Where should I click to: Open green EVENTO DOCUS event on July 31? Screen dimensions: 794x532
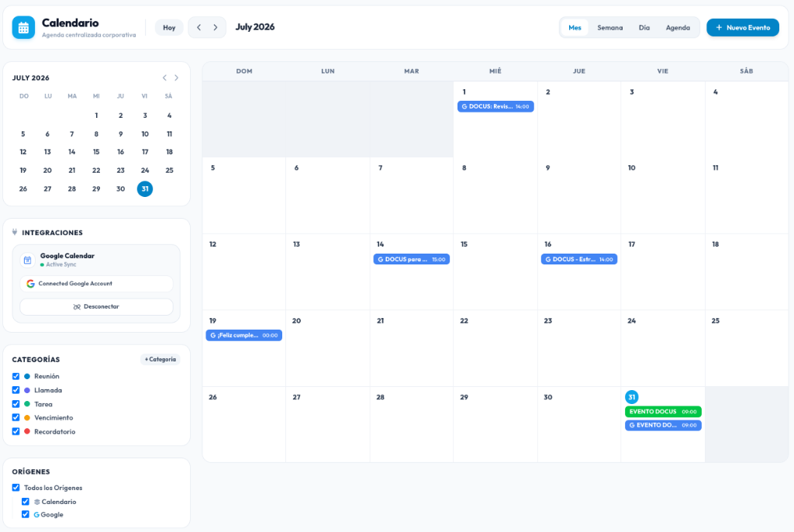663,412
